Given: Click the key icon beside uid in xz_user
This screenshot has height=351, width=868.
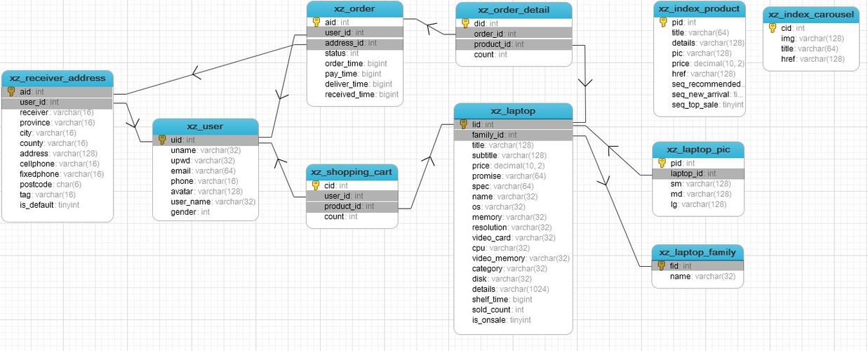Looking at the screenshot, I should 162,140.
